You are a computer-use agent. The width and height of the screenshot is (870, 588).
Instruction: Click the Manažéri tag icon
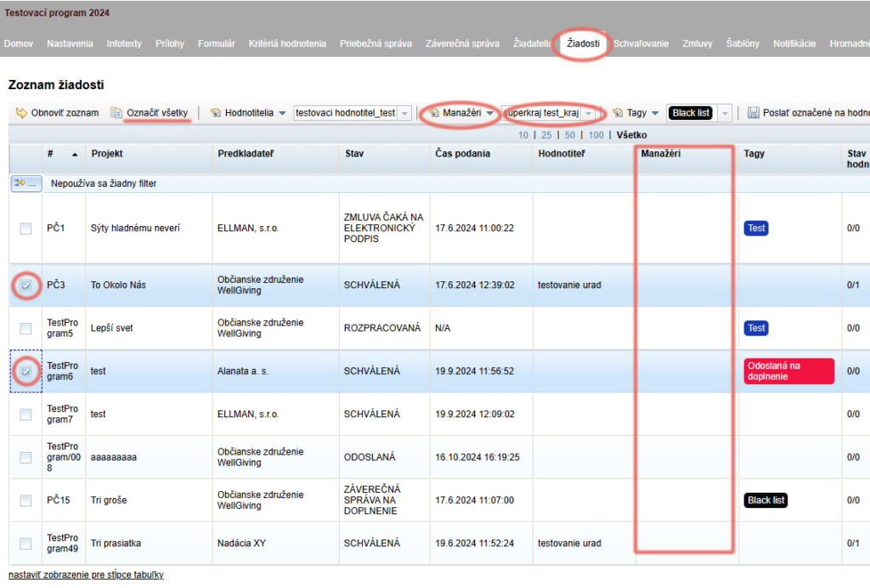[433, 113]
